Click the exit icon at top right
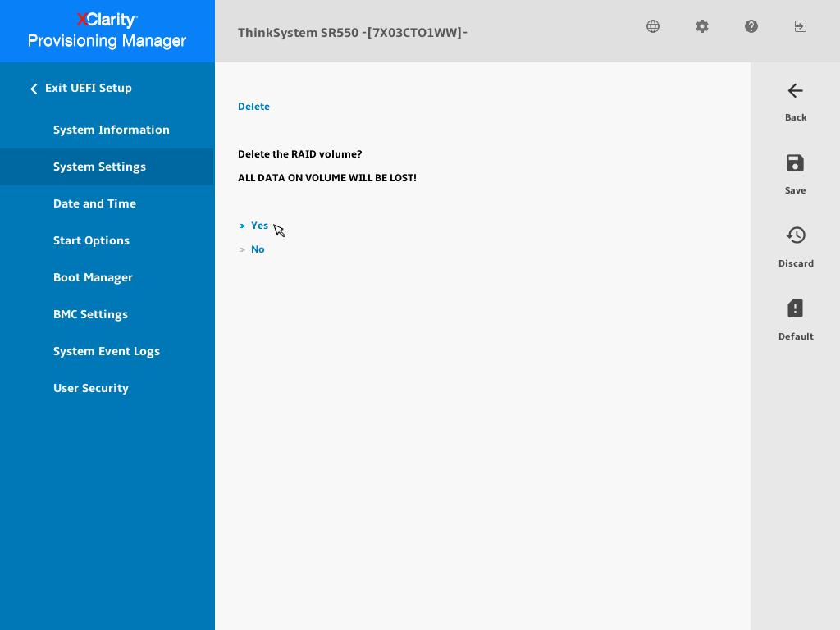The height and width of the screenshot is (630, 840). coord(800,26)
